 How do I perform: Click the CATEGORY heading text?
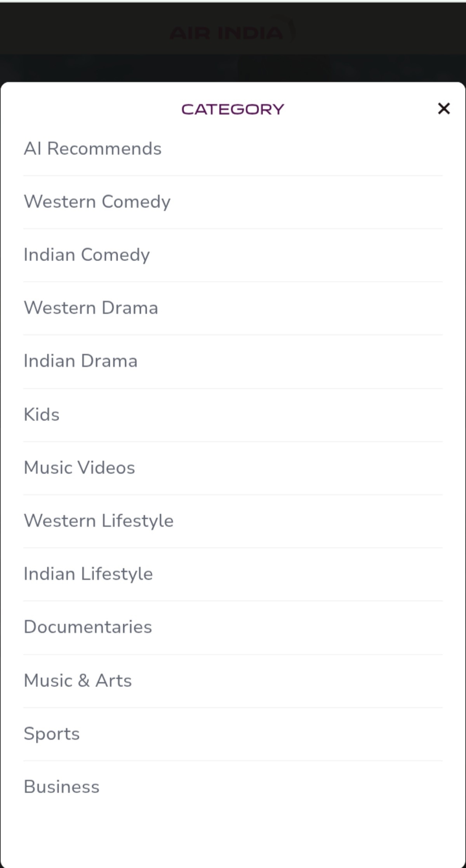[x=233, y=109]
